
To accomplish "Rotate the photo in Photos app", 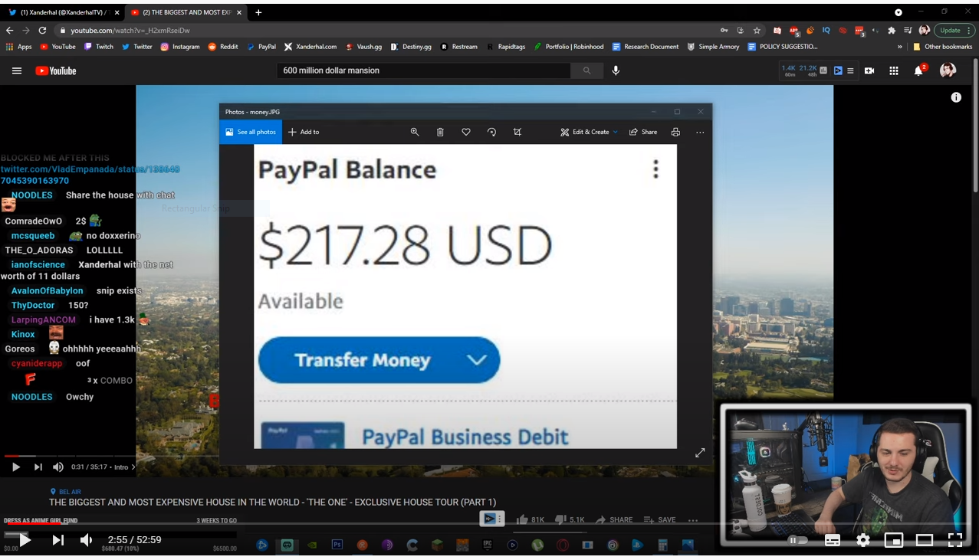I will pyautogui.click(x=491, y=132).
